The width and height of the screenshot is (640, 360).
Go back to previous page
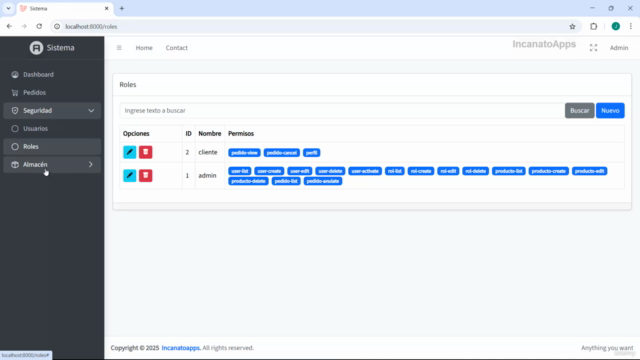[9, 27]
